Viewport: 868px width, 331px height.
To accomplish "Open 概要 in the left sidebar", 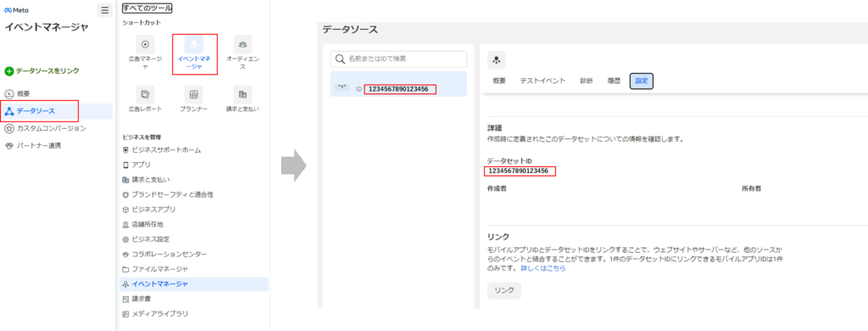I will pyautogui.click(x=23, y=93).
